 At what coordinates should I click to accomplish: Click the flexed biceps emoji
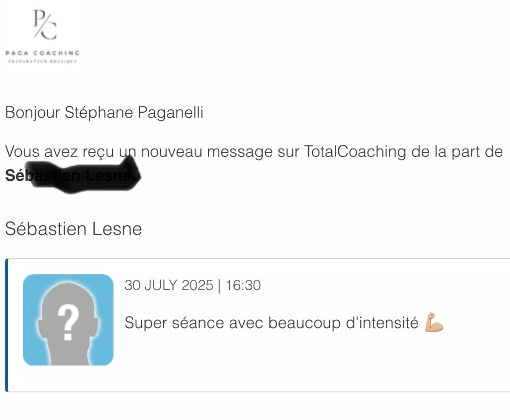[434, 324]
